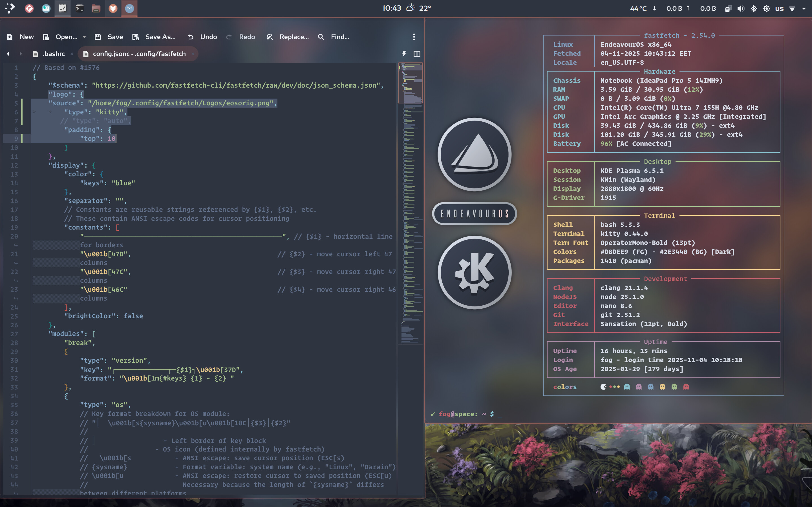Expand hidden system tray icons arrow

(804, 9)
